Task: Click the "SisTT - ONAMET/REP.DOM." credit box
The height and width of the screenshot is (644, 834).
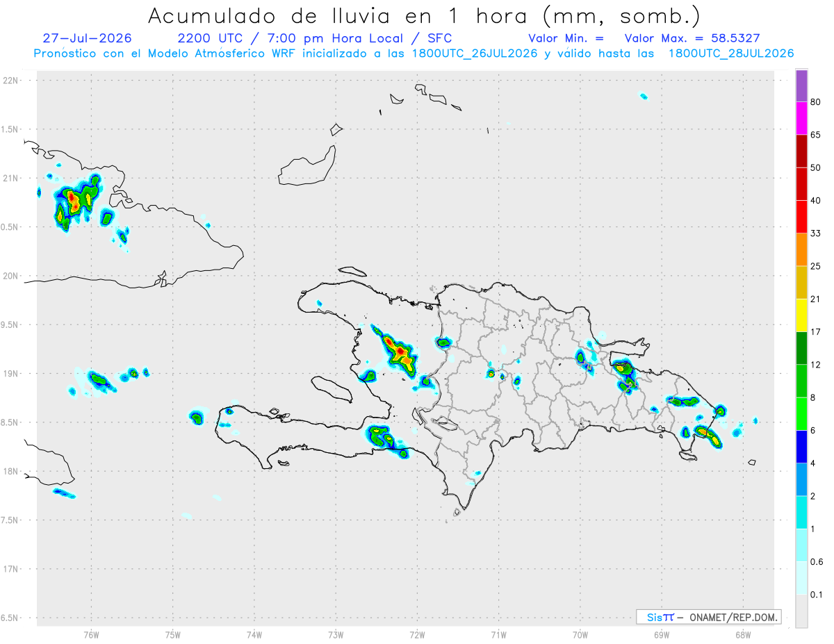Action: click(708, 617)
